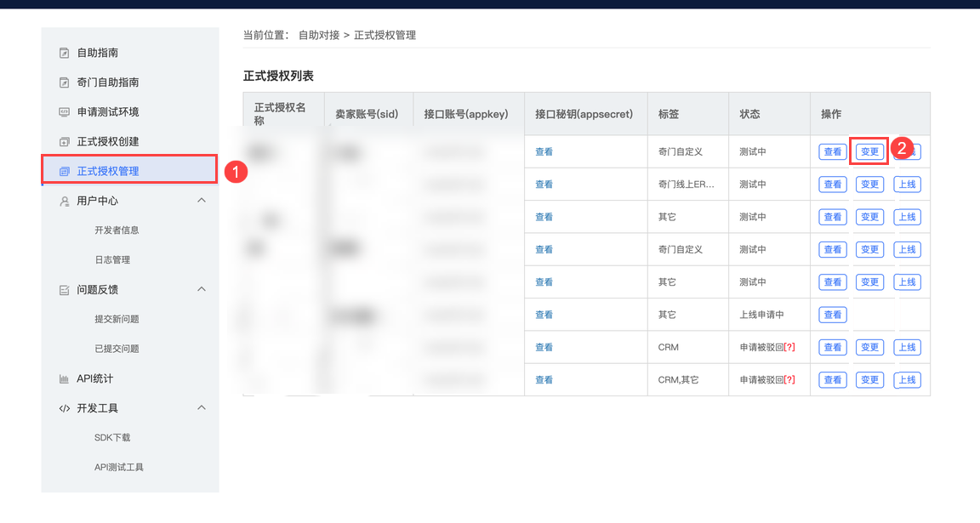Open 开发者信息 submenu item
Screen dimensions: 980x523
point(117,230)
